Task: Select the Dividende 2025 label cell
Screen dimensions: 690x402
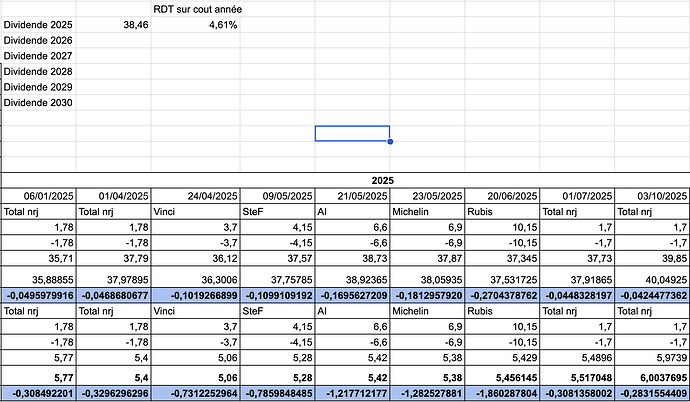Action: coord(38,24)
